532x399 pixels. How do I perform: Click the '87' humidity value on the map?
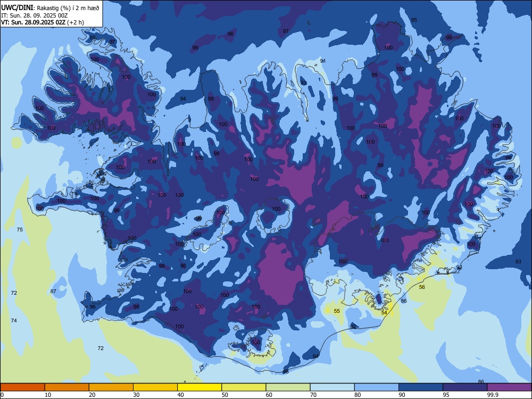click(53, 291)
